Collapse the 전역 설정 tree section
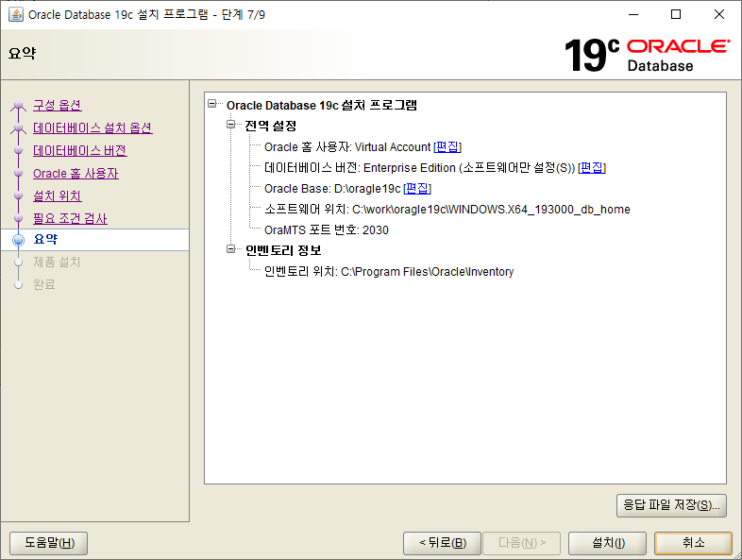 coord(231,125)
